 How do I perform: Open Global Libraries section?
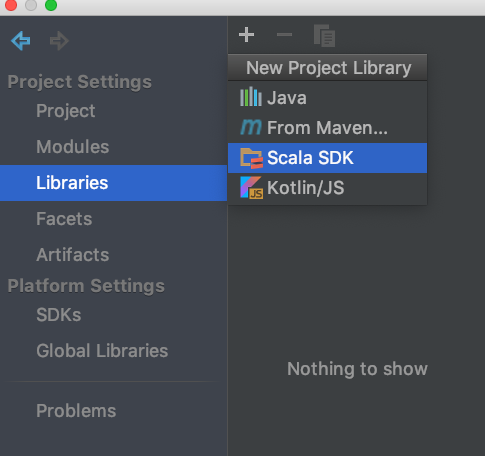pyautogui.click(x=102, y=351)
